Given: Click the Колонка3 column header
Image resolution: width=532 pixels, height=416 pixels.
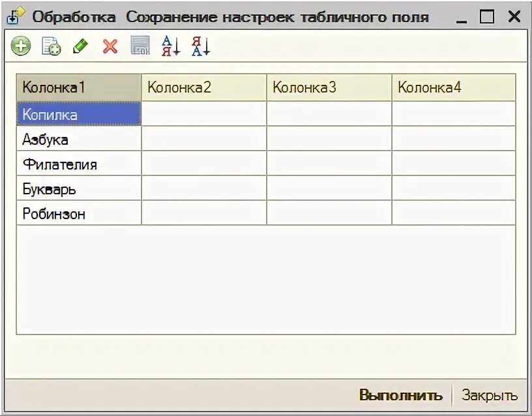Looking at the screenshot, I should (x=329, y=87).
